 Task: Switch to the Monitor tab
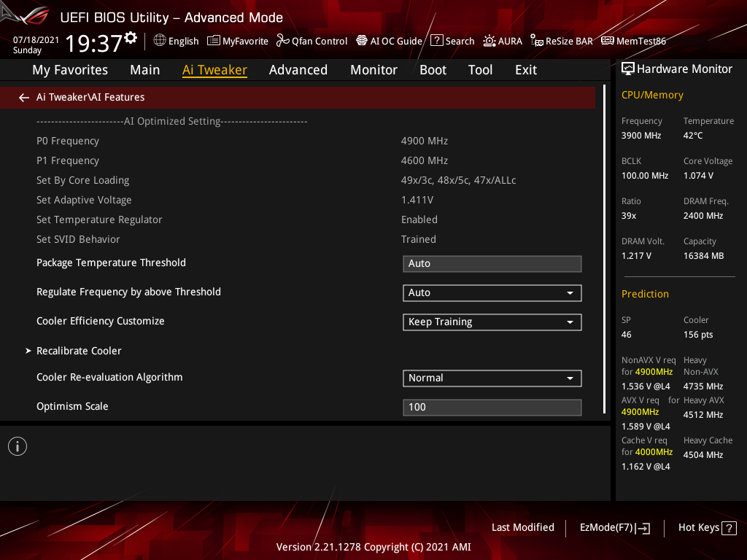373,70
